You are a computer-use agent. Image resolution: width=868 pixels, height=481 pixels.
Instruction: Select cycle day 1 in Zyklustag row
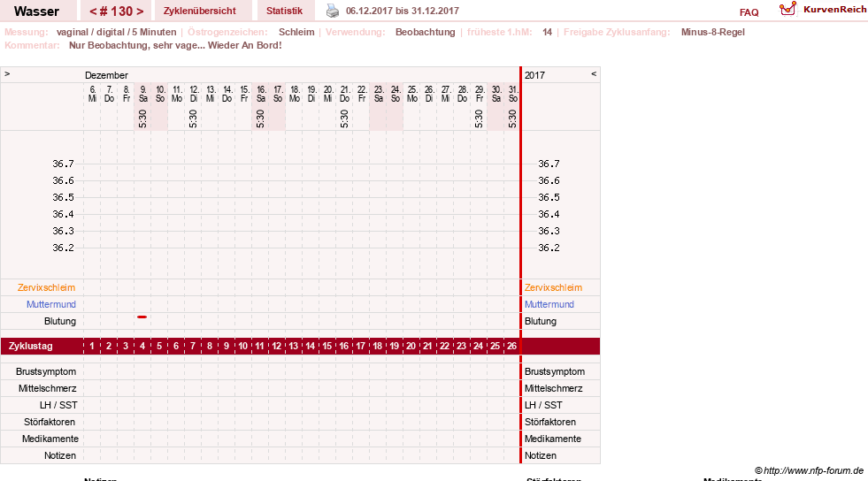pos(92,346)
